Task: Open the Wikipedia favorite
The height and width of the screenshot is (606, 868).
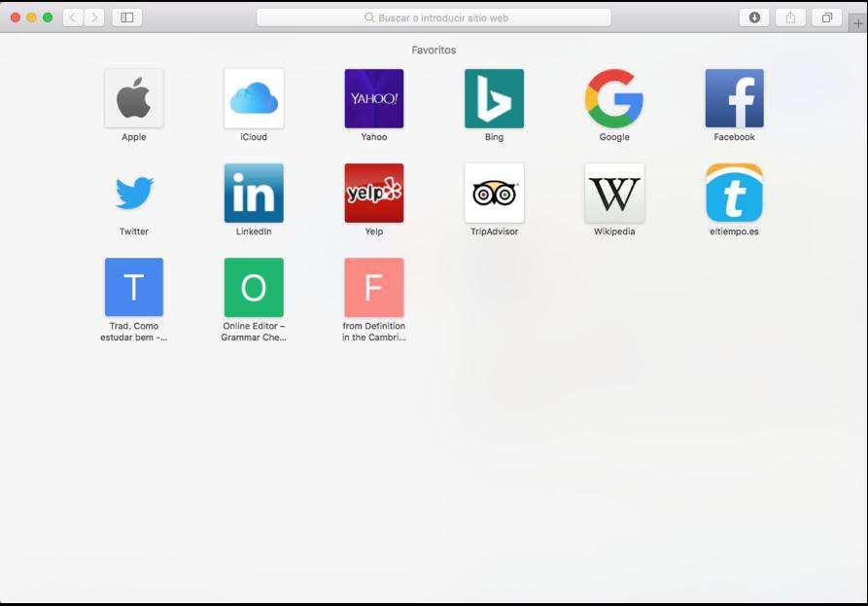Action: [614, 194]
